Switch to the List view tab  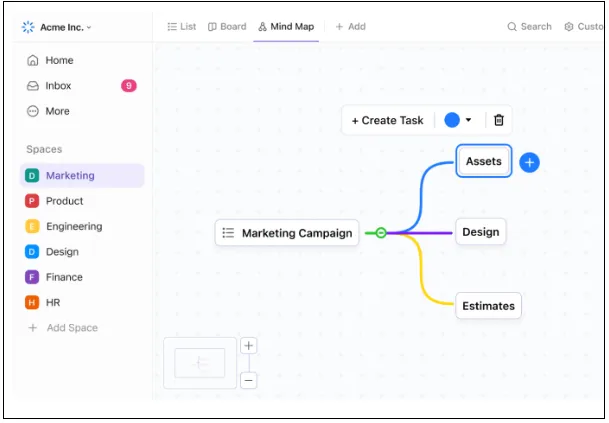[181, 26]
